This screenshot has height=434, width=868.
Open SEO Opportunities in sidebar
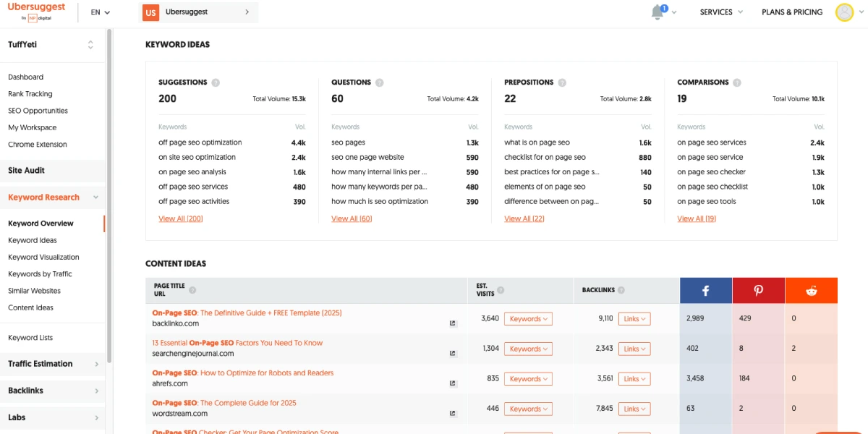tap(38, 111)
